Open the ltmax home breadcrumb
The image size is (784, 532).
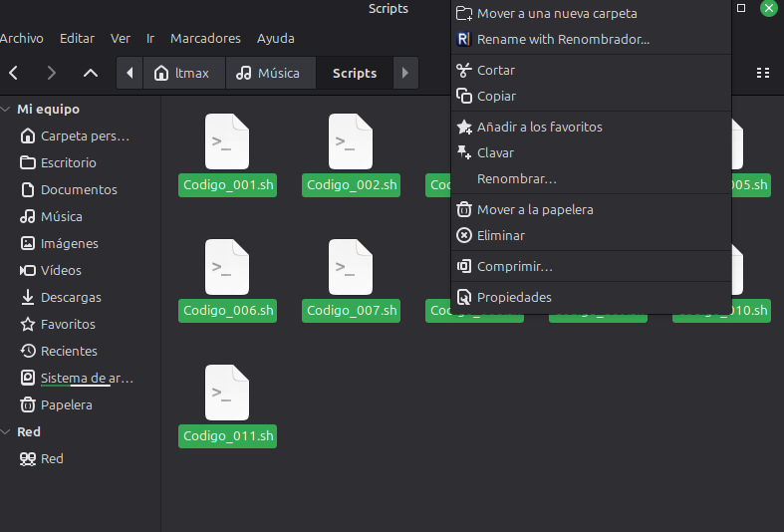pos(184,73)
